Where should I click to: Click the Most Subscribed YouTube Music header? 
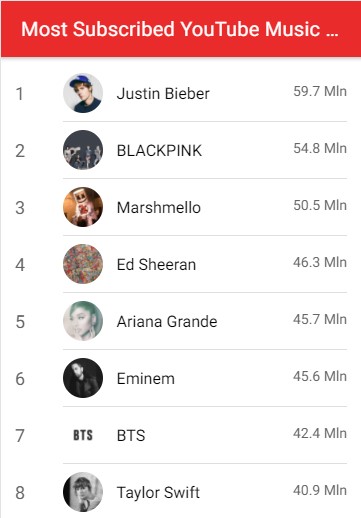[180, 29]
